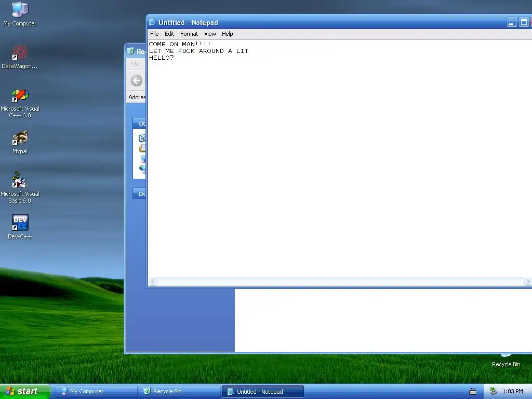Click the Notepad horizontal scrollbar track

point(341,281)
